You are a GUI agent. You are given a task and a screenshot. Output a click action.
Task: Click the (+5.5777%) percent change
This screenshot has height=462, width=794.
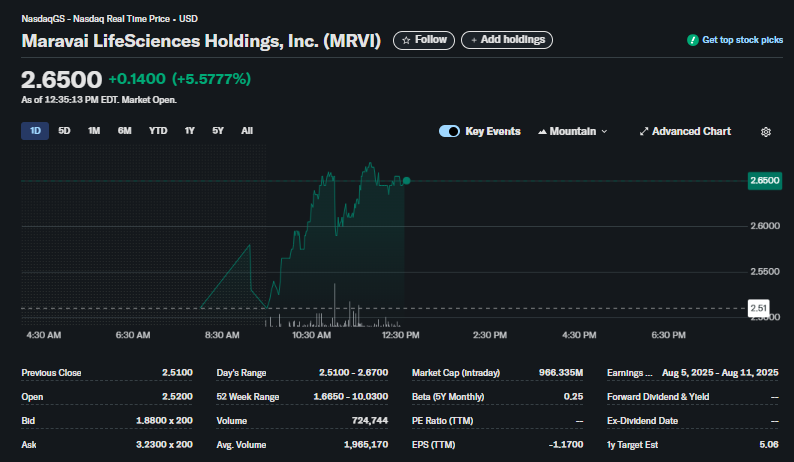click(x=211, y=79)
